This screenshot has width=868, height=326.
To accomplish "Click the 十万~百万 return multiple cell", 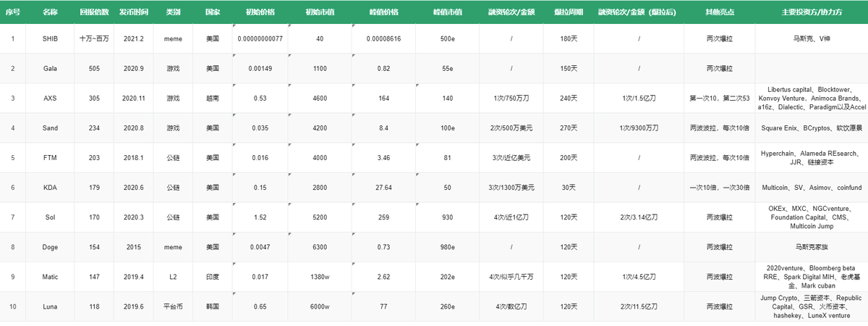I will click(x=95, y=38).
